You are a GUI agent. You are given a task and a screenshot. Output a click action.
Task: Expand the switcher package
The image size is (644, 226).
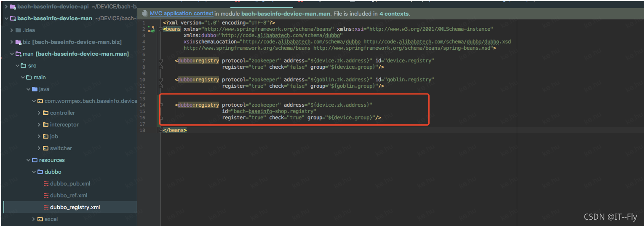[39, 148]
